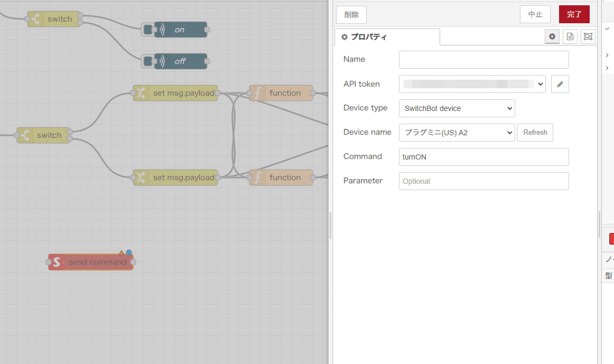Screen dimensions: 614x364
Task: Click the 中止 (Cancel) button
Action: (x=535, y=14)
